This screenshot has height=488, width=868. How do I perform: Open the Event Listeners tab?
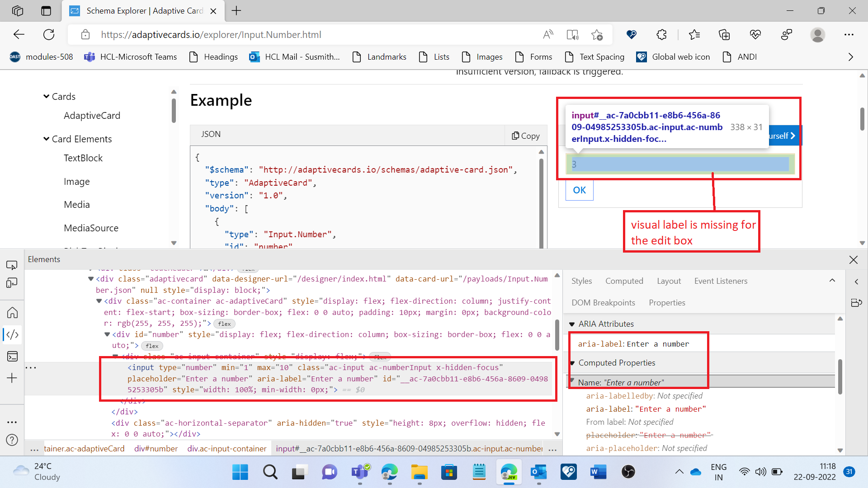(x=721, y=281)
